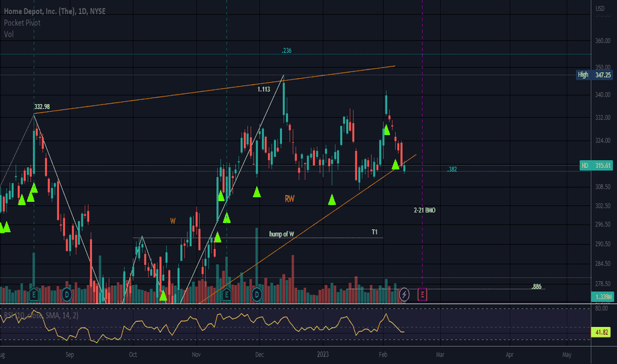Click the T1 target label
Viewport: 617px width, 364px height.
tap(374, 232)
